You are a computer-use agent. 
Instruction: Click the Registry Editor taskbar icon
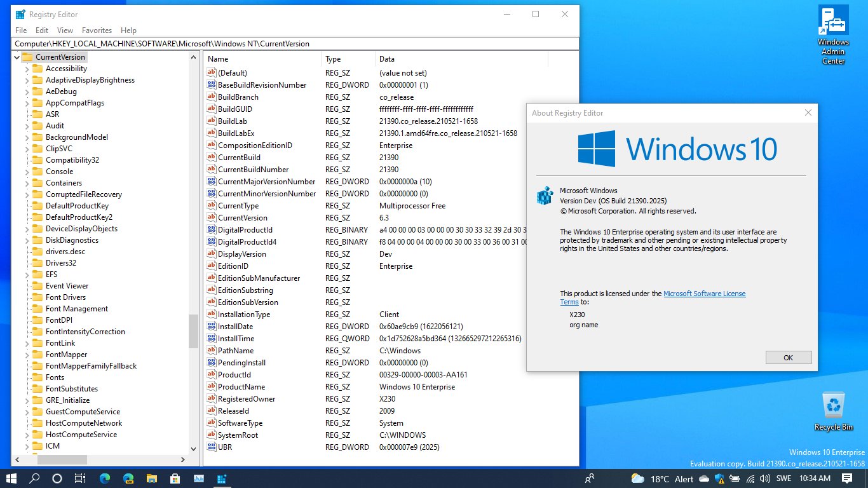click(222, 478)
